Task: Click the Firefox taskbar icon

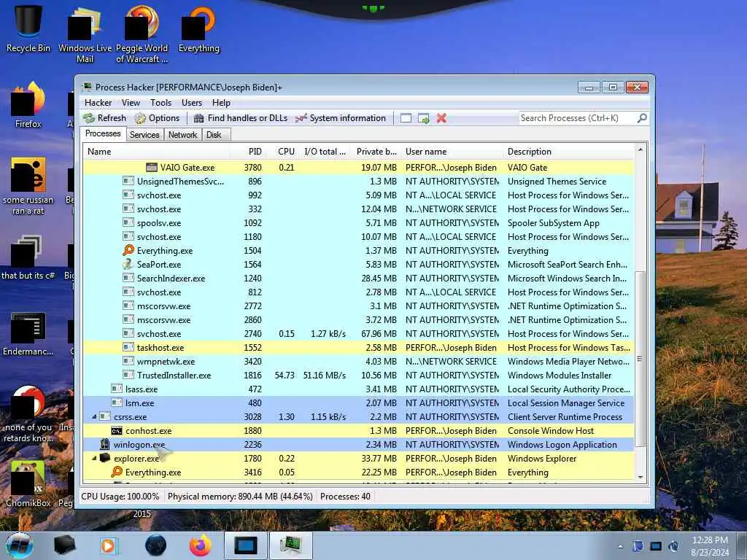Action: (x=200, y=545)
